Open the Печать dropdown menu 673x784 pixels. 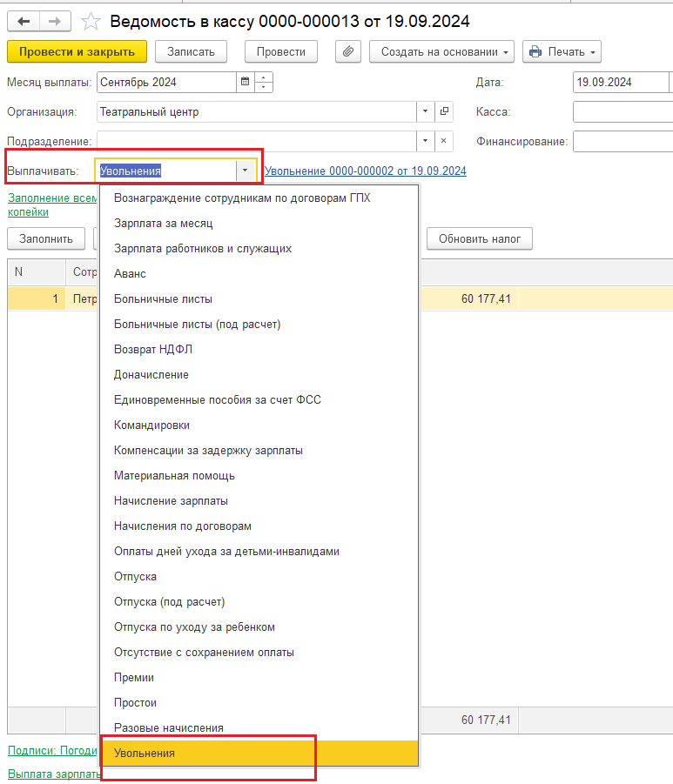point(562,51)
